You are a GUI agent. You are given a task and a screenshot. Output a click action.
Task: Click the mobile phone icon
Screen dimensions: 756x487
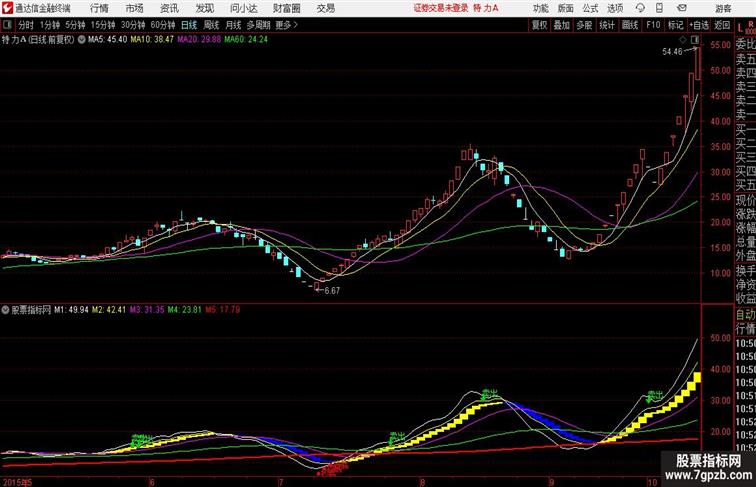coord(660,8)
